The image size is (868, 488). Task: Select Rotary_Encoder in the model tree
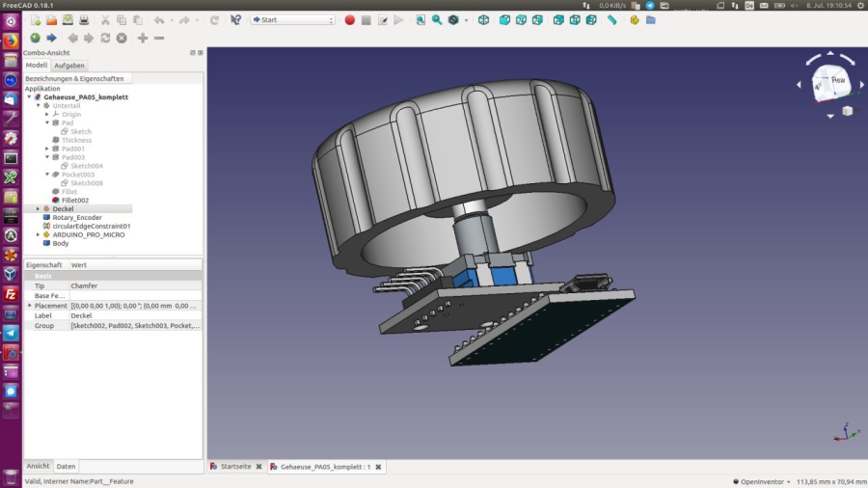tap(77, 217)
